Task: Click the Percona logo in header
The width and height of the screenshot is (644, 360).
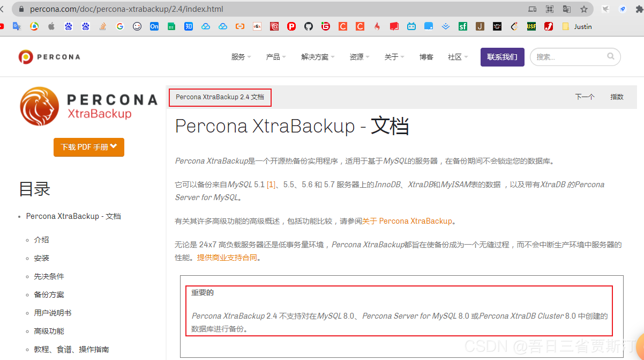Action: [49, 57]
